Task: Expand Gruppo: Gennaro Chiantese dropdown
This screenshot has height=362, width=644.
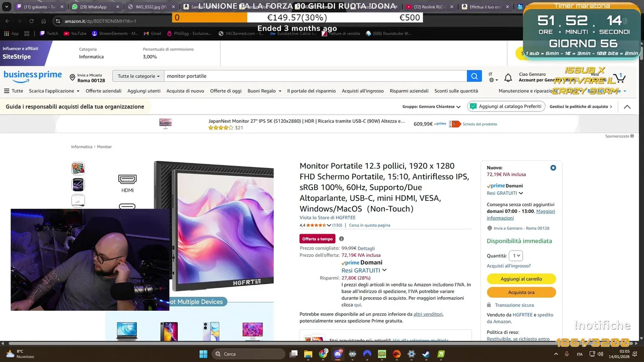Action: (x=432, y=107)
